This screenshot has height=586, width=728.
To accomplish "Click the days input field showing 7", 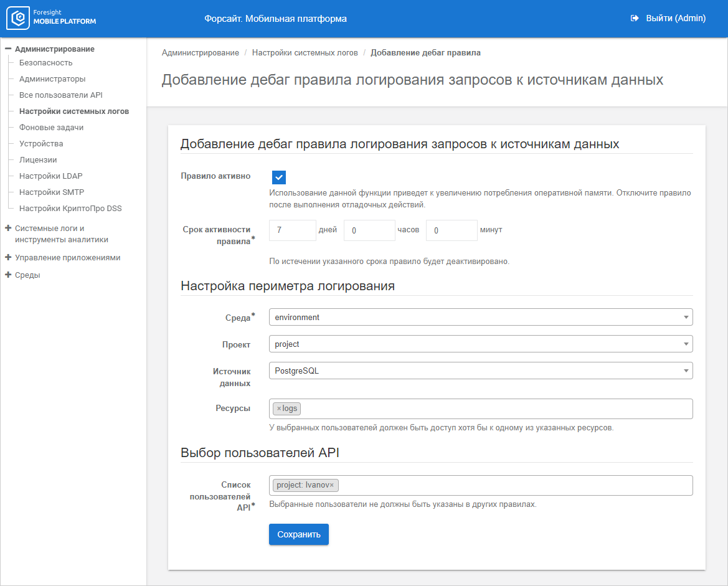I will [292, 230].
